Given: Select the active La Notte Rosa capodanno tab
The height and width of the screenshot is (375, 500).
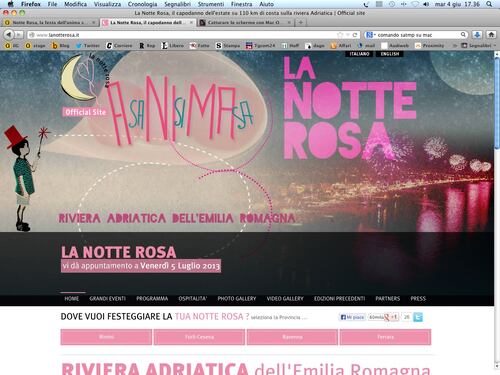Looking at the screenshot, I should click(x=148, y=22).
